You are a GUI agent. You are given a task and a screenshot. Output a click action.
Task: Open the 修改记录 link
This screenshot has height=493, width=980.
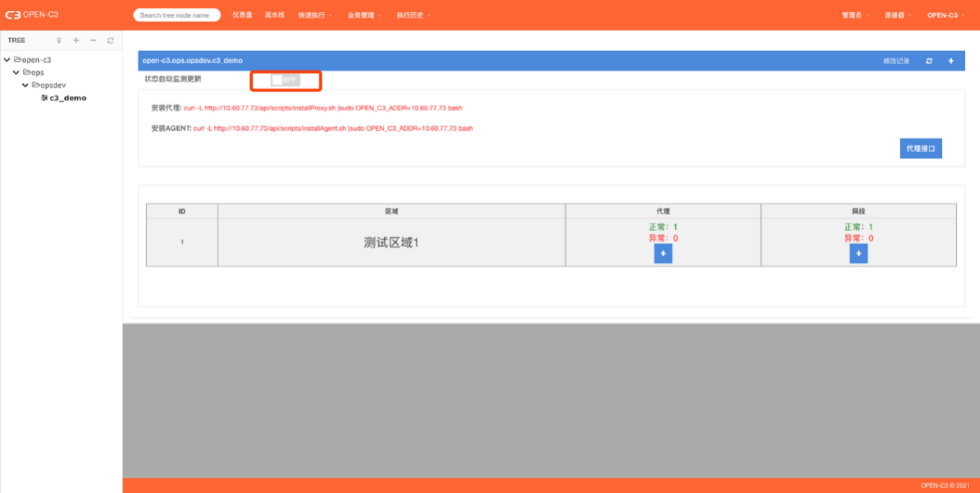pyautogui.click(x=896, y=61)
